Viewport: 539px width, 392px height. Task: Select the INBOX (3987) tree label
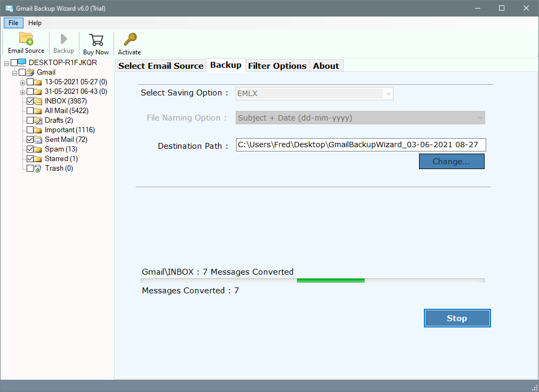[x=66, y=101]
